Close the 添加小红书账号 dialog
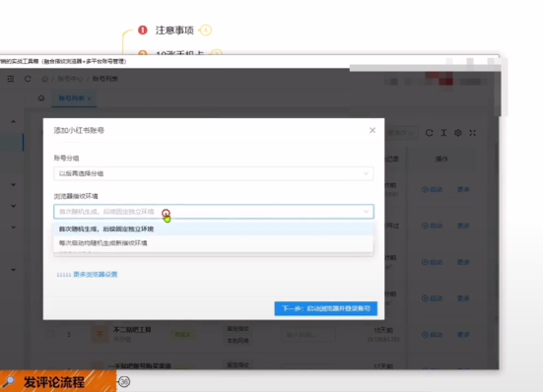 (x=373, y=130)
